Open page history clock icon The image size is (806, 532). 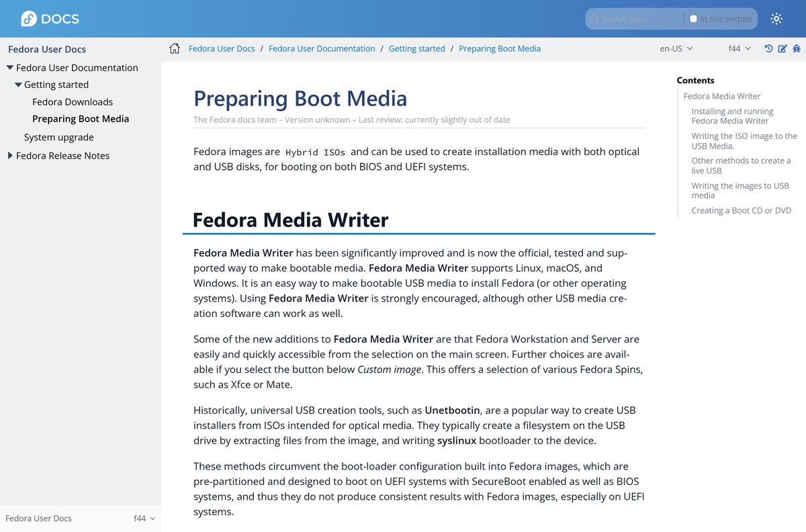[769, 48]
